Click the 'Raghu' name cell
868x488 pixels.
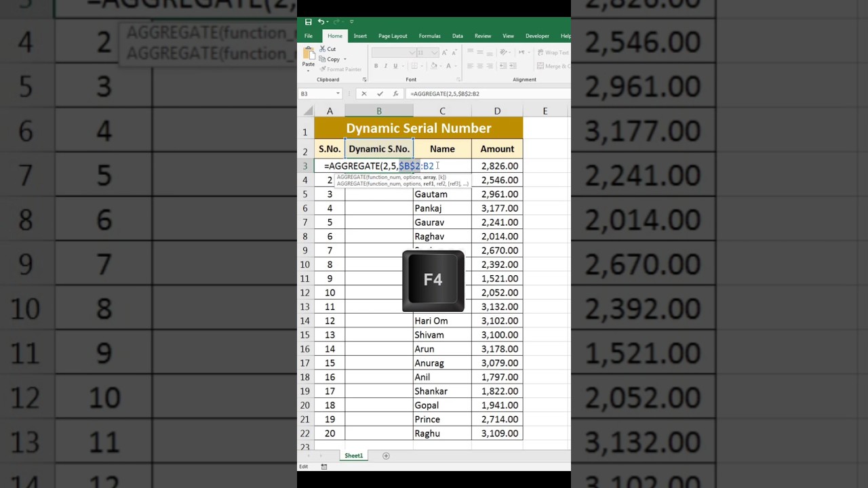pyautogui.click(x=442, y=434)
